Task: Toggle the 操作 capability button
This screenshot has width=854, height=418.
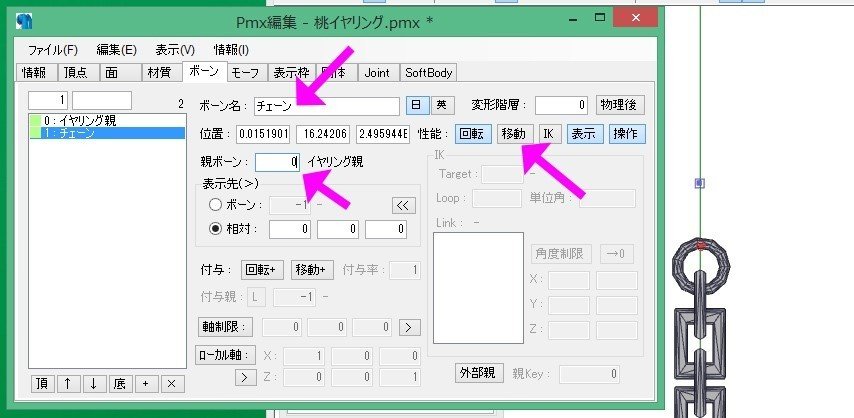Action: [627, 134]
